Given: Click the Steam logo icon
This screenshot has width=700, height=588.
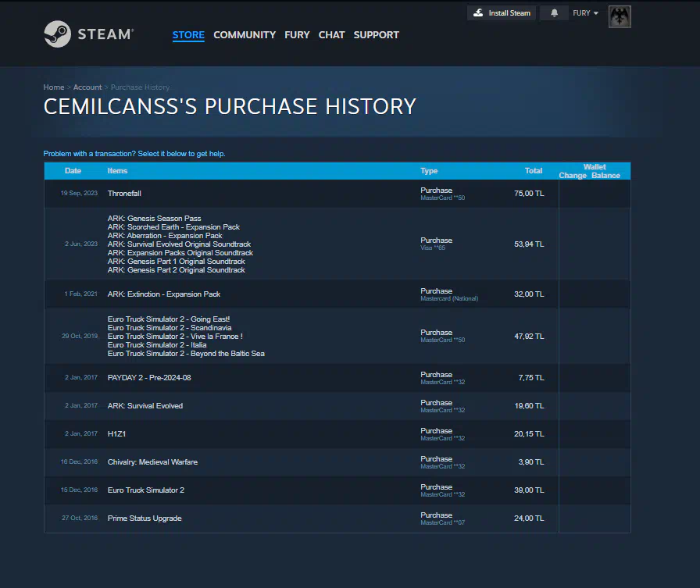Looking at the screenshot, I should click(58, 34).
